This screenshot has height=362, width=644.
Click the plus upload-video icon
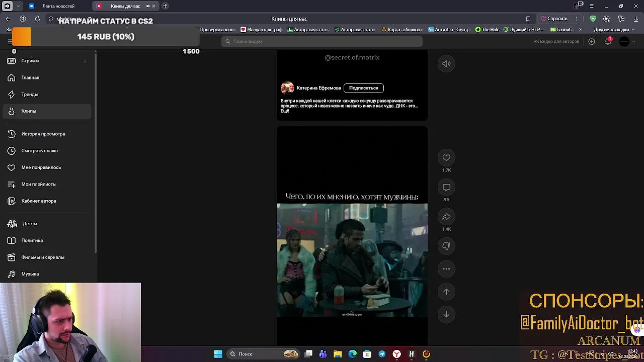(592, 41)
